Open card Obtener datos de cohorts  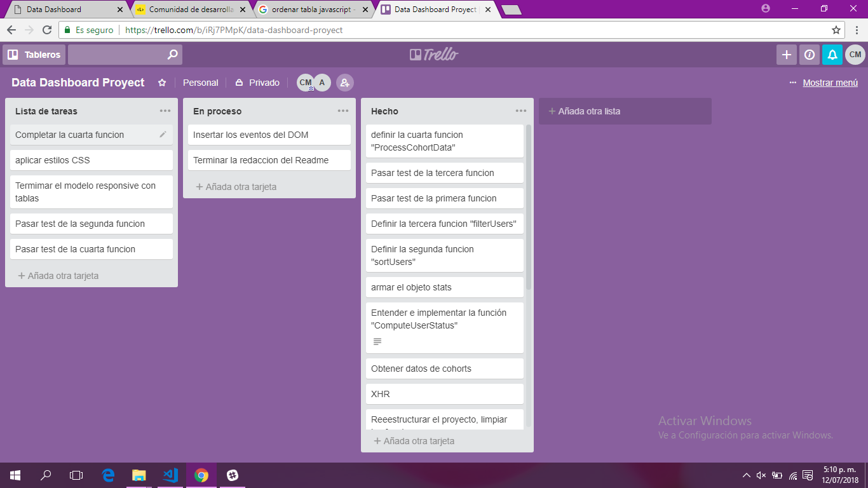click(x=445, y=369)
